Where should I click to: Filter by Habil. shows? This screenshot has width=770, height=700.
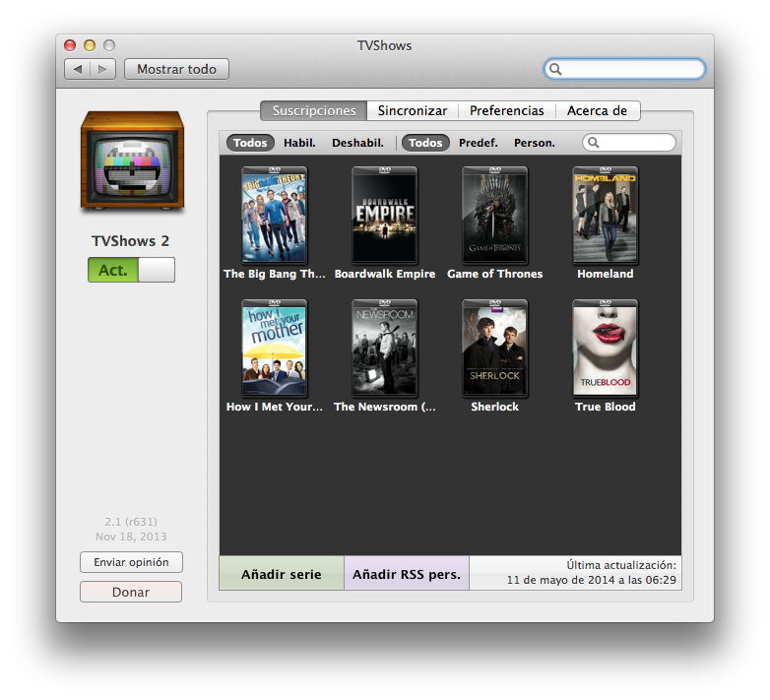point(299,143)
